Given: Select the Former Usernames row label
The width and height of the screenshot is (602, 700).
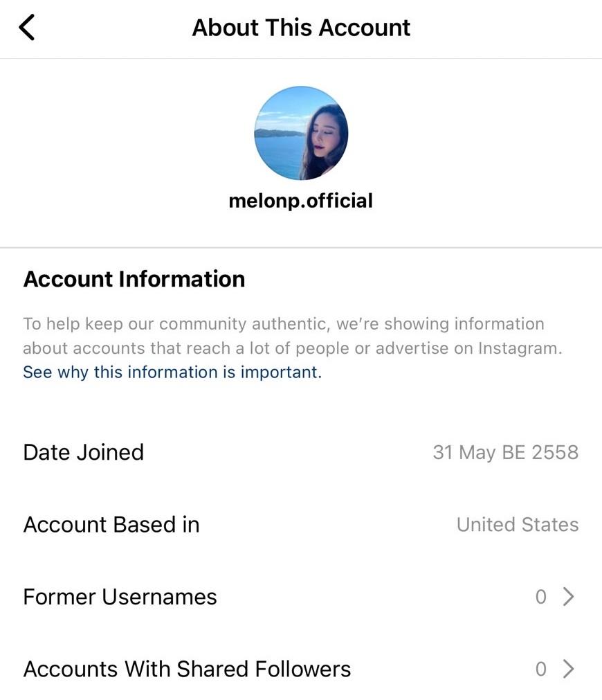Looking at the screenshot, I should (x=120, y=597).
